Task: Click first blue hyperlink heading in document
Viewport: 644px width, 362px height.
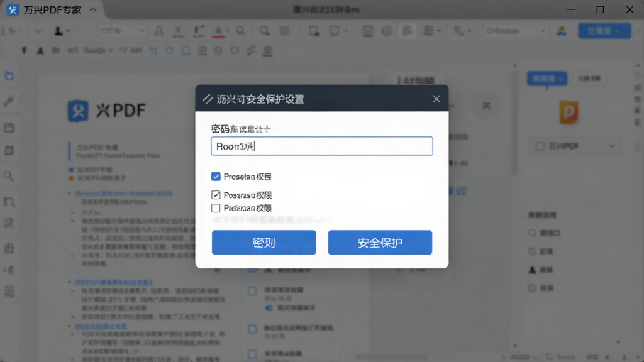Action: pos(123,194)
